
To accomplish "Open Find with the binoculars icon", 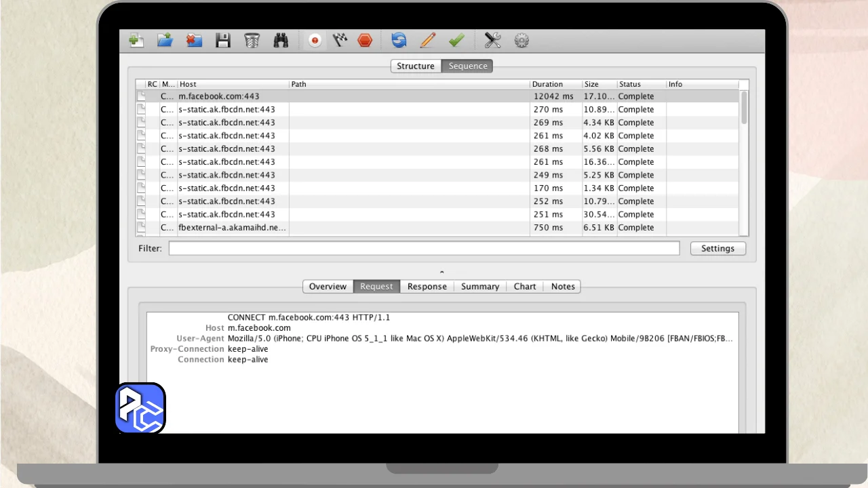I will (281, 41).
